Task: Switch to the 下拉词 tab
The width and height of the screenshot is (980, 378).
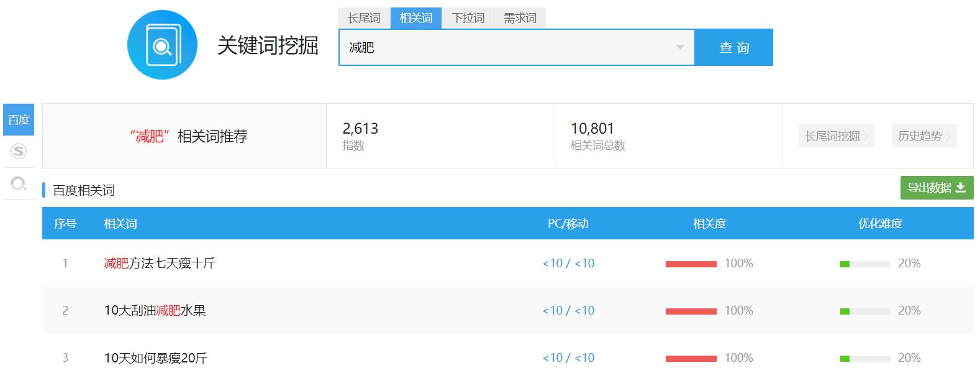Action: 468,18
